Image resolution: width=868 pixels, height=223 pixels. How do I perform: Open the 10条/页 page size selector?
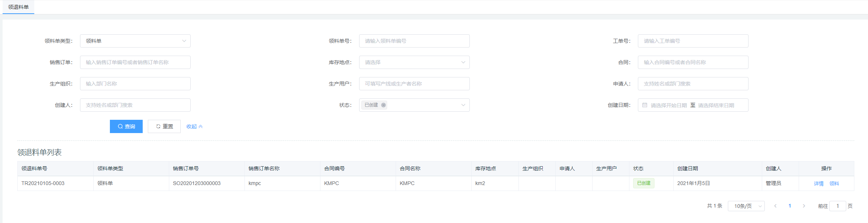click(x=746, y=206)
